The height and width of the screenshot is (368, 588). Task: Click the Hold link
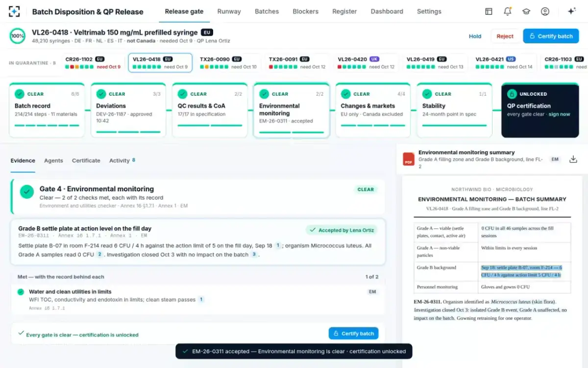475,36
